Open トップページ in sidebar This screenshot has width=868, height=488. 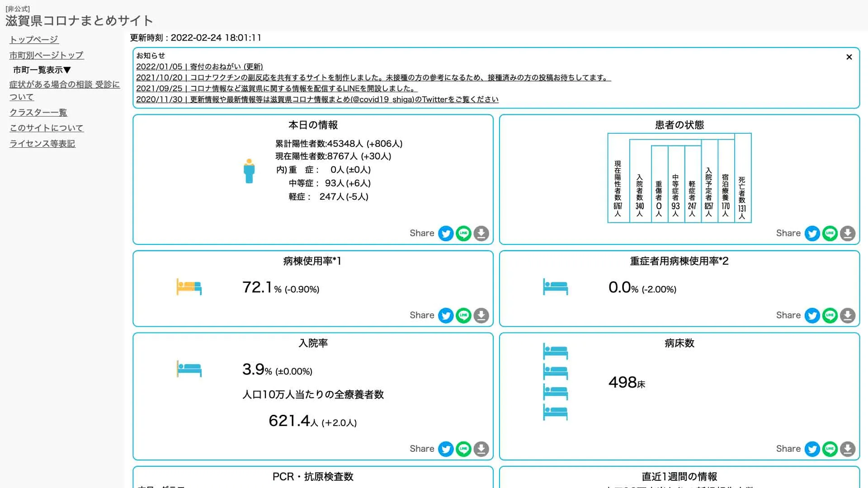pos(34,40)
